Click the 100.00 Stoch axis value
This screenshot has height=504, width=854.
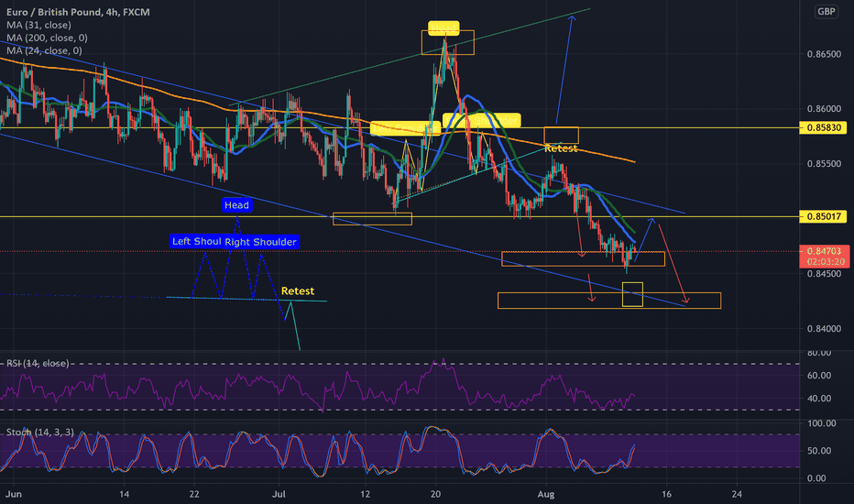821,423
